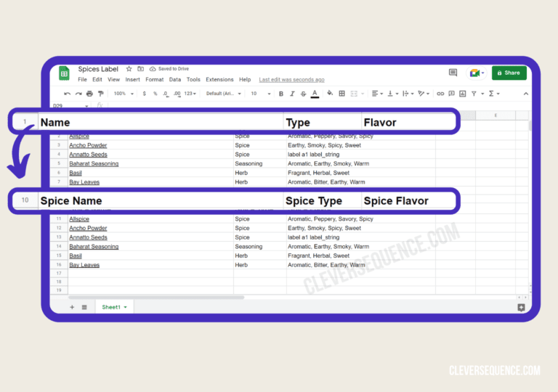The image size is (558, 392).
Task: Star the Spices Label document
Action: tap(129, 69)
